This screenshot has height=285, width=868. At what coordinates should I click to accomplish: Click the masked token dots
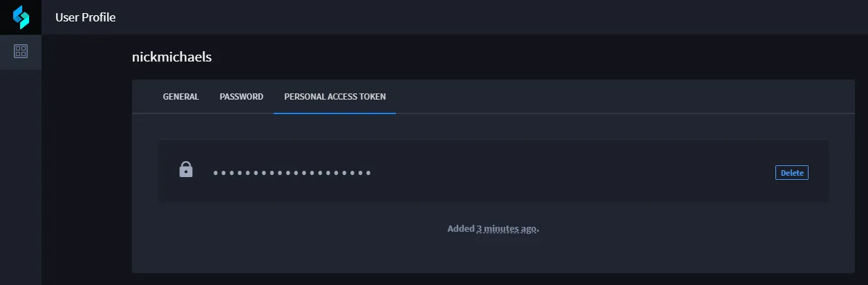292,173
